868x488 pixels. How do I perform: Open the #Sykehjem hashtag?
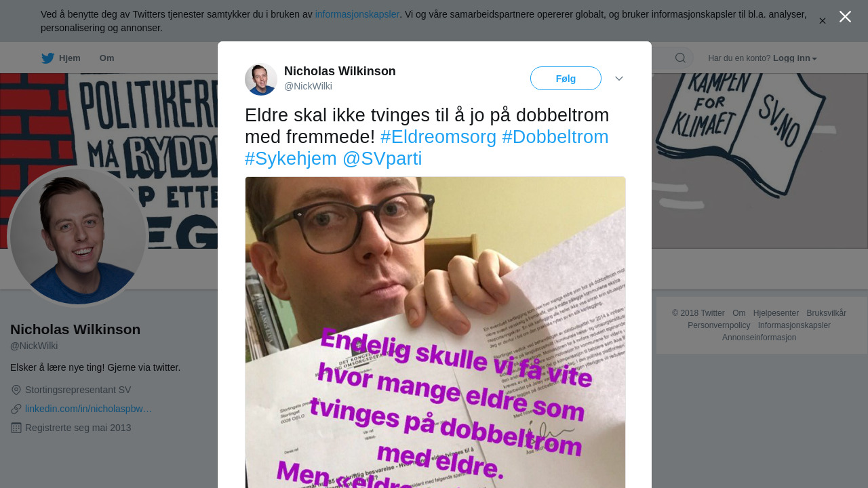coord(291,159)
